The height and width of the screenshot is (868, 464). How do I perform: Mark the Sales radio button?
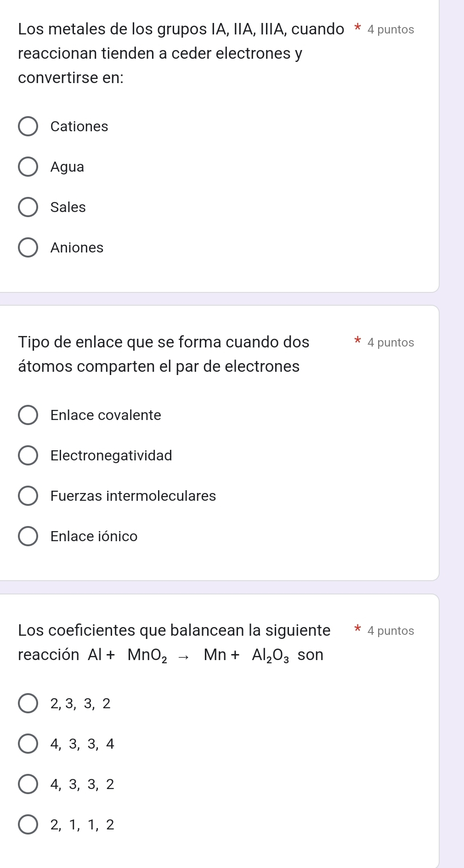point(28,207)
